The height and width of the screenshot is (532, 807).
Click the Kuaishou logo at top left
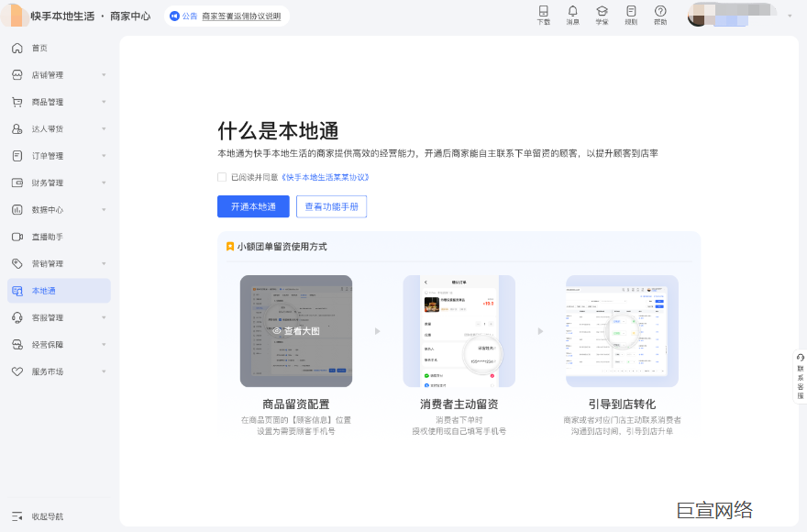coord(15,15)
